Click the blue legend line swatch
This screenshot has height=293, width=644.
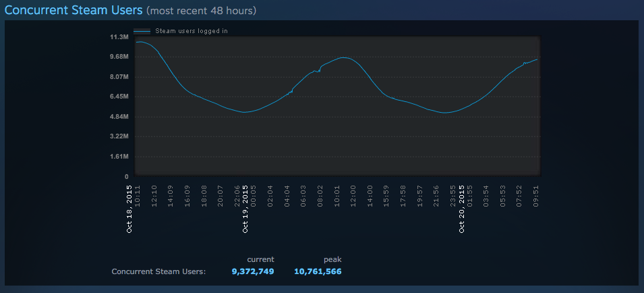click(x=142, y=31)
